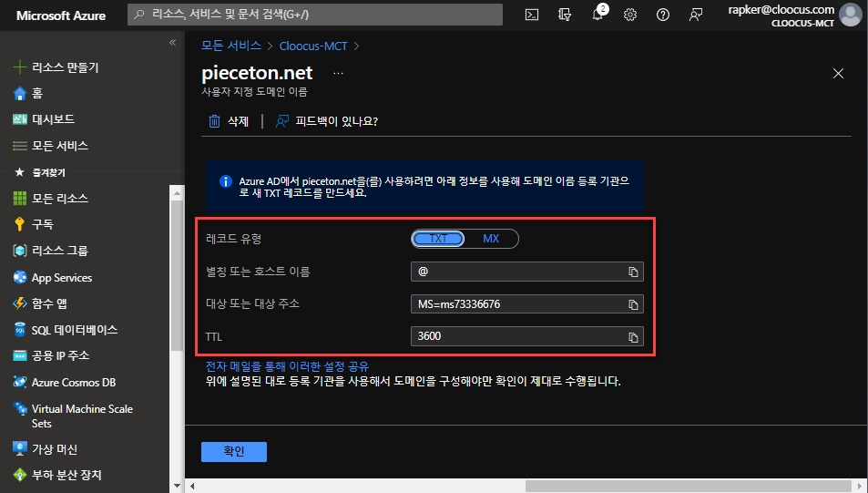868x493 pixels.
Task: Open the ellipsis menu next to pieceton.net
Action: pos(338,73)
